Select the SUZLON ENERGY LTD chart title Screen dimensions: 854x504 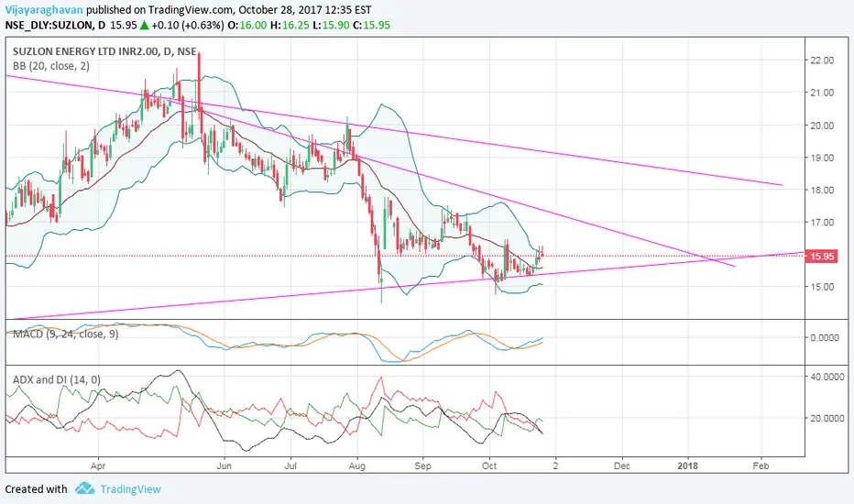point(104,51)
